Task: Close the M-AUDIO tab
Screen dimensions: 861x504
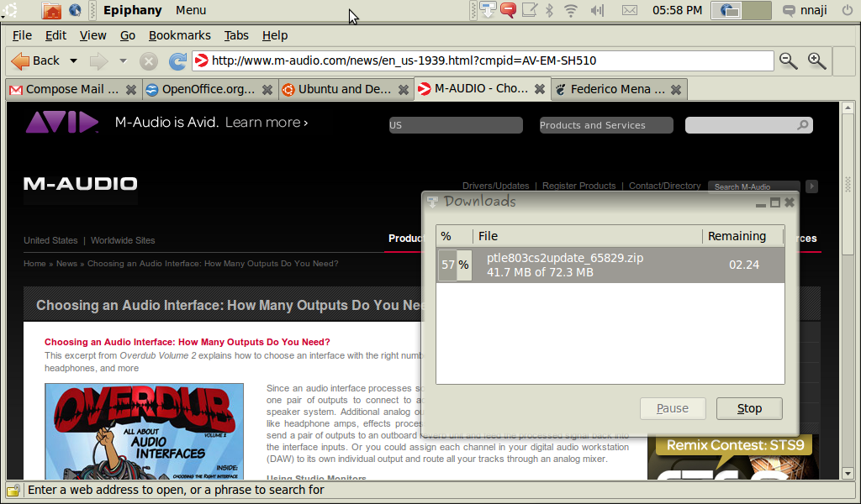Action: tap(540, 89)
